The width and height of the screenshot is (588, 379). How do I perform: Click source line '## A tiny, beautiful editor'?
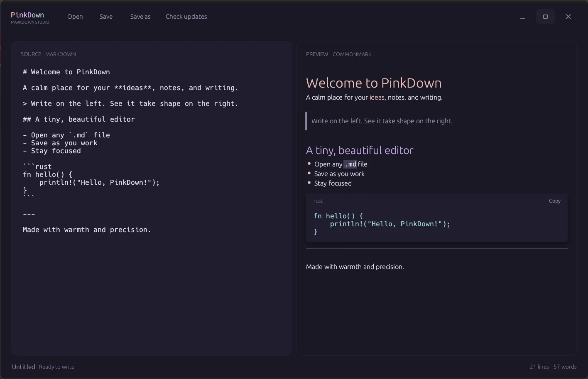pos(79,119)
